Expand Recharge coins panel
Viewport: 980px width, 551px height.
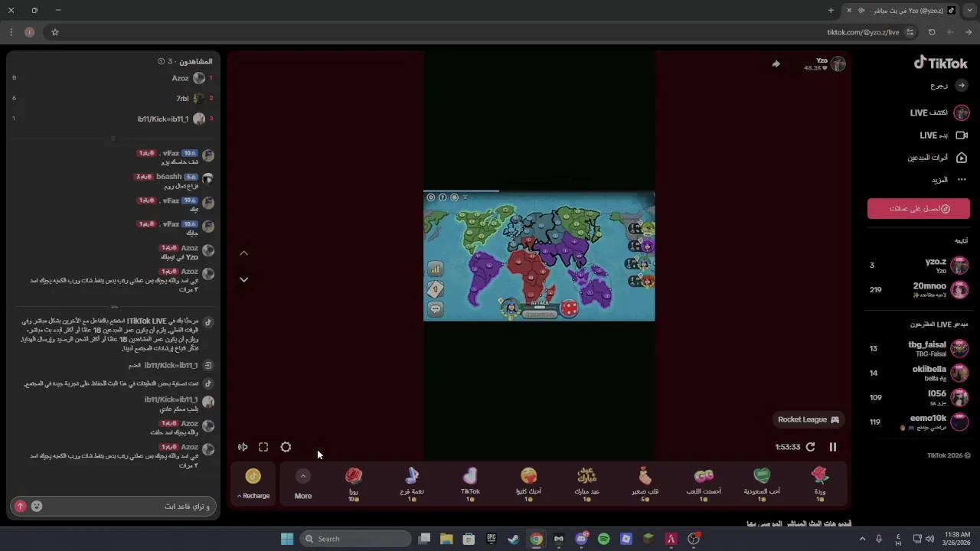pyautogui.click(x=253, y=484)
